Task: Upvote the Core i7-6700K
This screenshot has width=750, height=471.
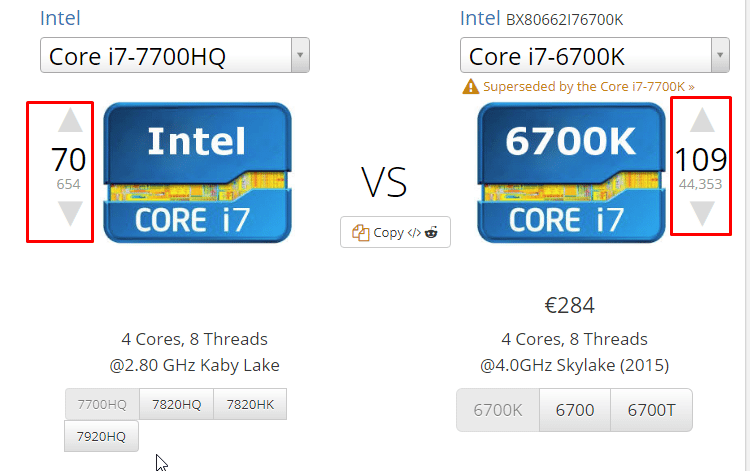Action: coord(703,121)
